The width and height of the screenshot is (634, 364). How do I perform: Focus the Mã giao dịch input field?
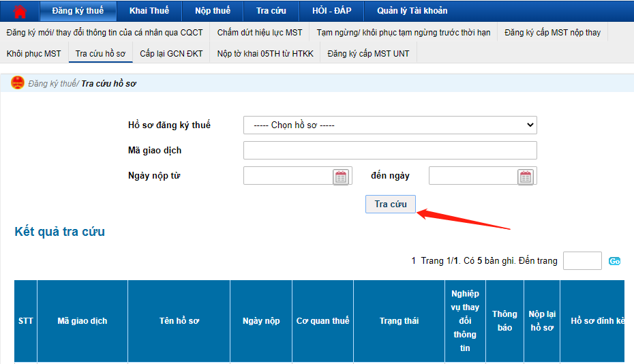(390, 151)
